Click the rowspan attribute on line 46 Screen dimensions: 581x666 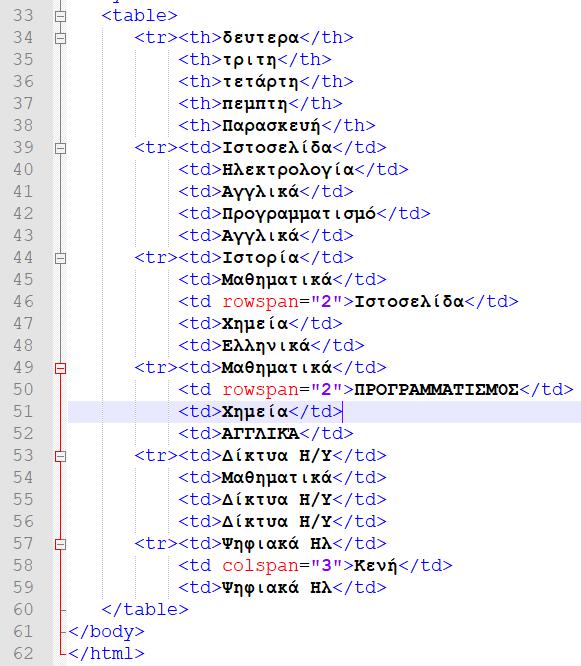click(261, 302)
